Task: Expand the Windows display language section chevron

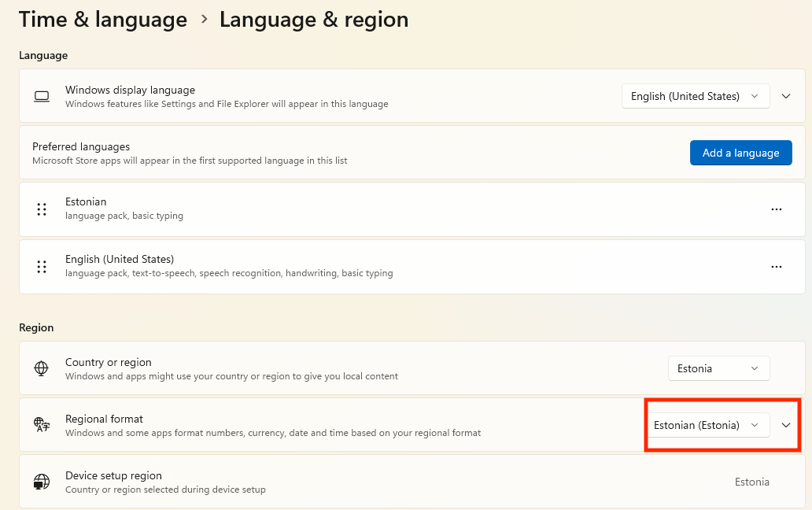Action: tap(785, 96)
